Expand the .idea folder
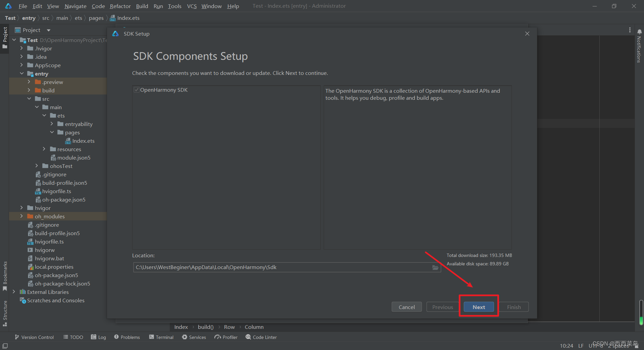The width and height of the screenshot is (644, 350). pos(21,57)
